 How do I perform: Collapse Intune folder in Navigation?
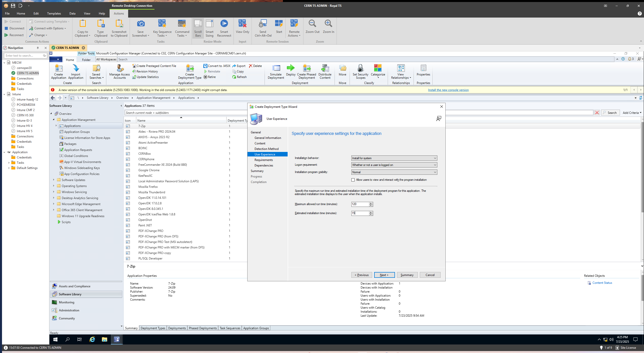5,94
